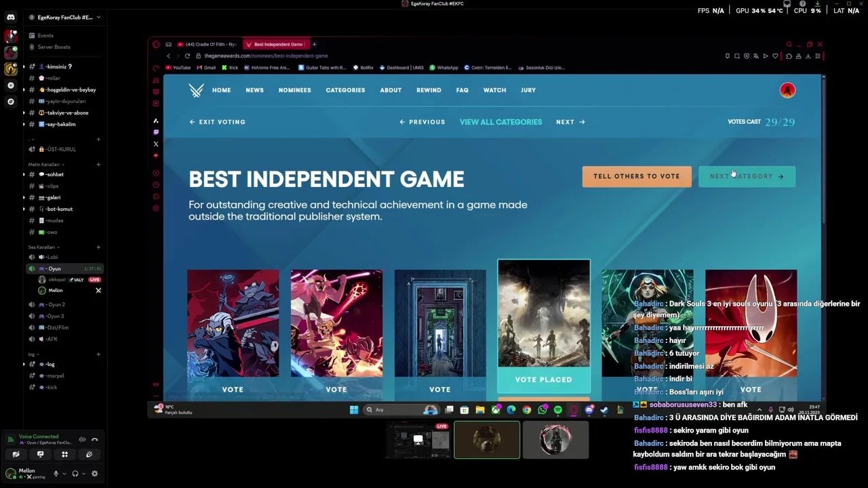Open Spotify from the taskbar
Screen dimensions: 868x488
(557, 409)
